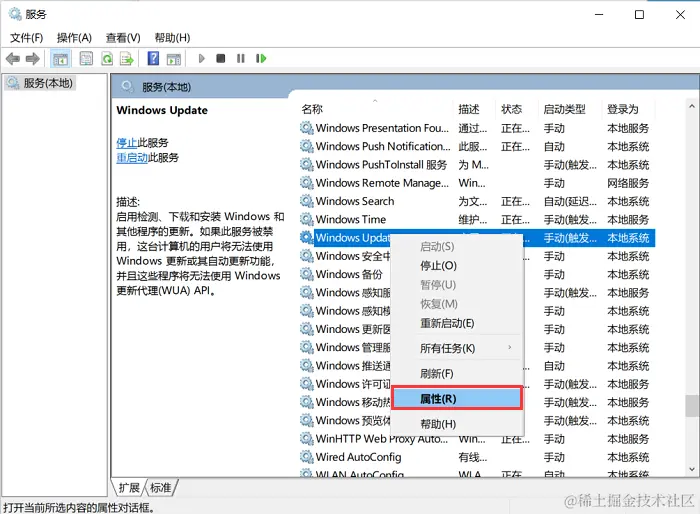Click the Start service play icon

(201, 59)
